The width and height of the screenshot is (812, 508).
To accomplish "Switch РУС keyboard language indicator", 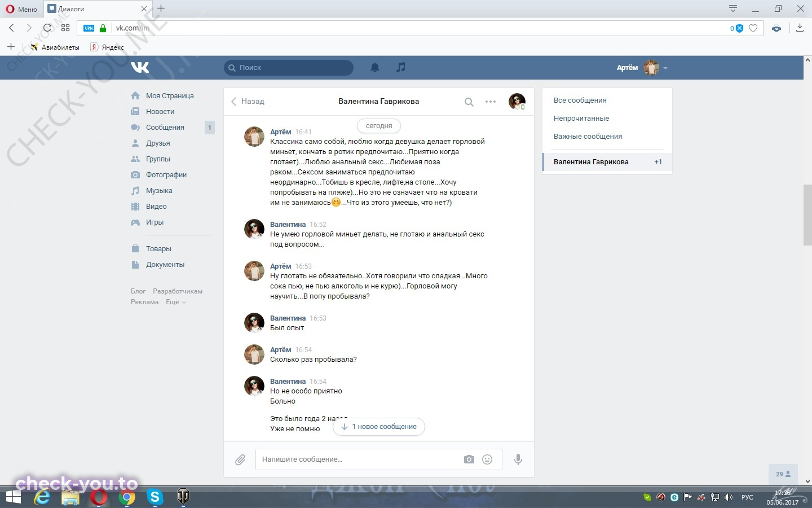I will (747, 497).
